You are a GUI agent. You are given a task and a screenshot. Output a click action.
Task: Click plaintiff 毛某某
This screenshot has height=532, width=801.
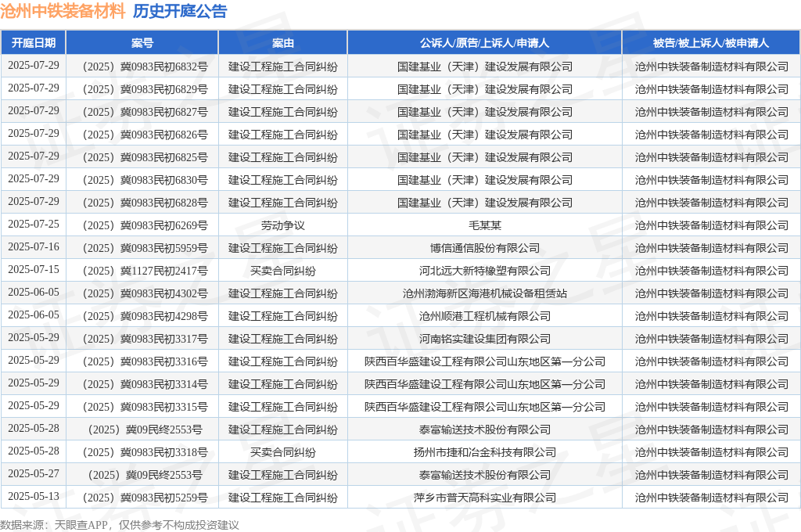pos(485,225)
